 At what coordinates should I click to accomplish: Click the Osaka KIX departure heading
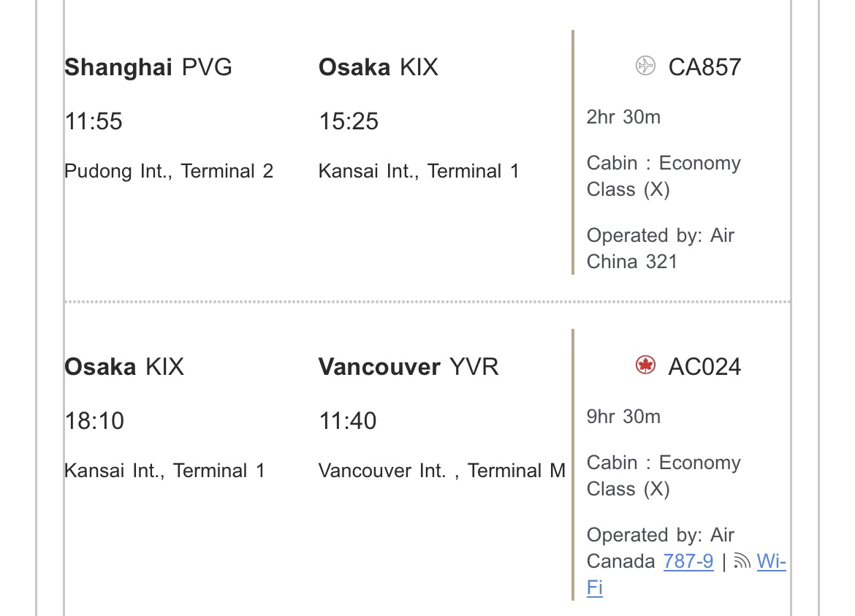tap(124, 366)
